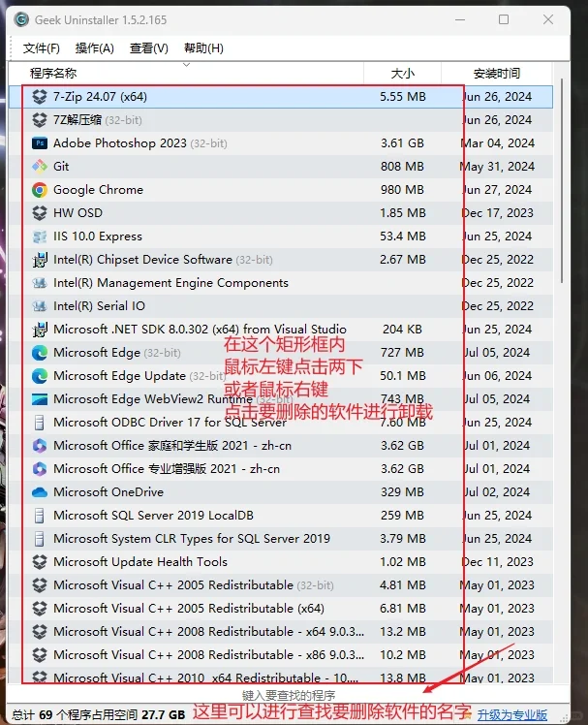
Task: Select Microsoft Update Health Tools name
Action: click(x=140, y=562)
